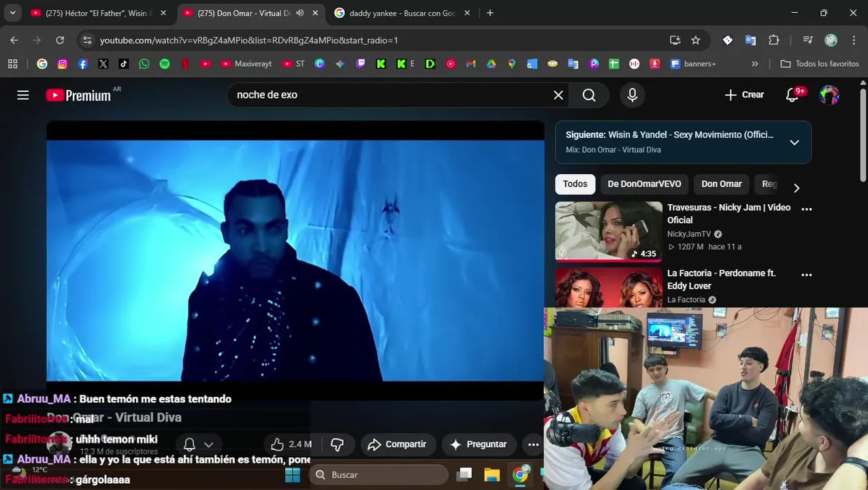Open File Explorer from the taskbar
The image size is (868, 490).
coord(492,474)
